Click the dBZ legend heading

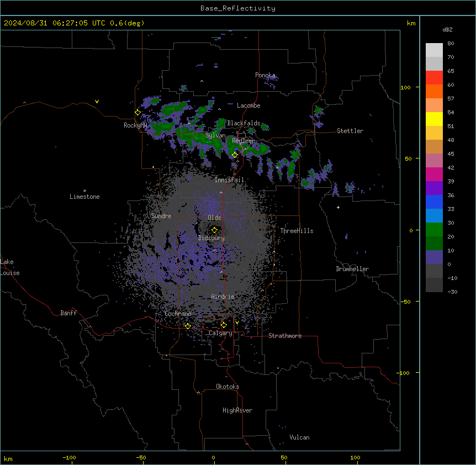click(x=447, y=30)
